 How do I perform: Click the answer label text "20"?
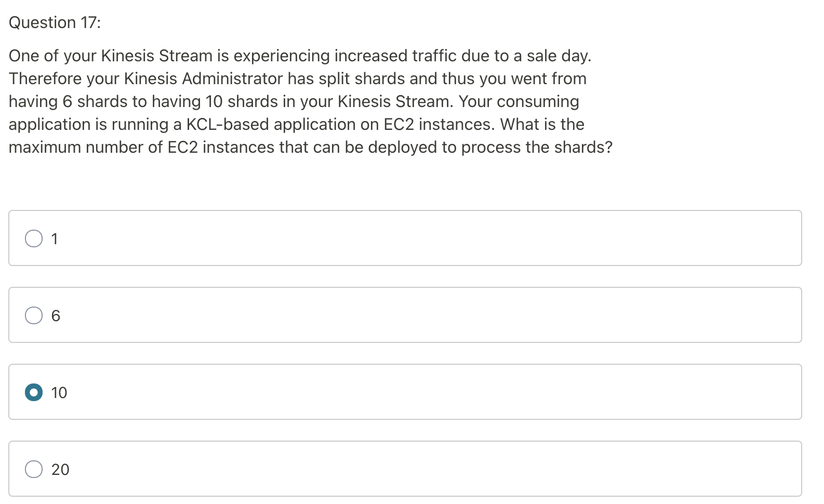[x=60, y=470]
